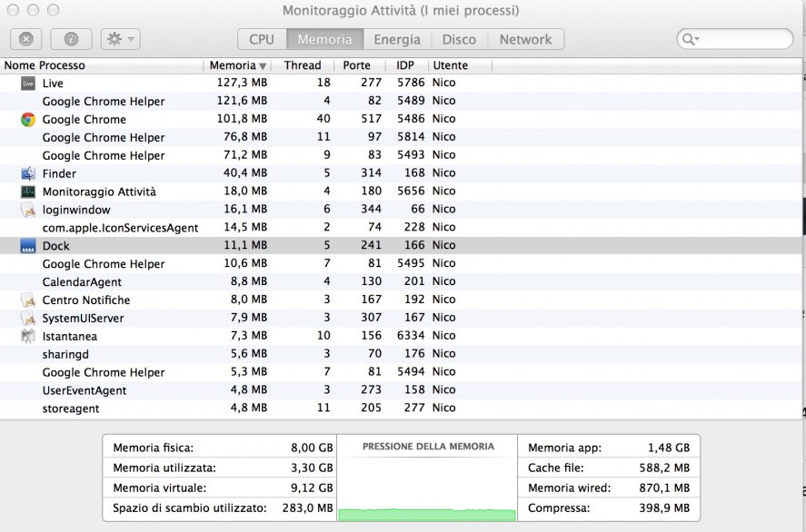Select the CalendarAgent process

coord(82,282)
